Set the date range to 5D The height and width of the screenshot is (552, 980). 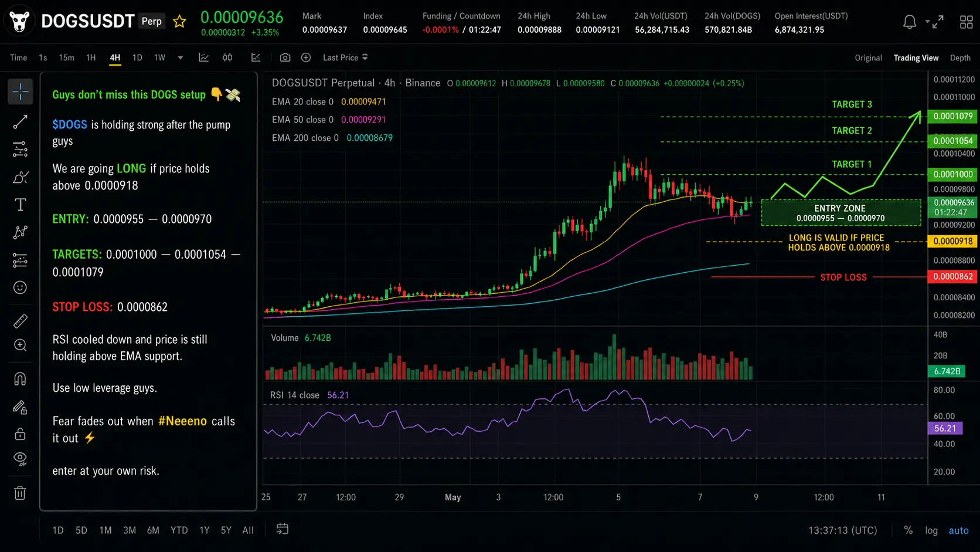coord(81,530)
